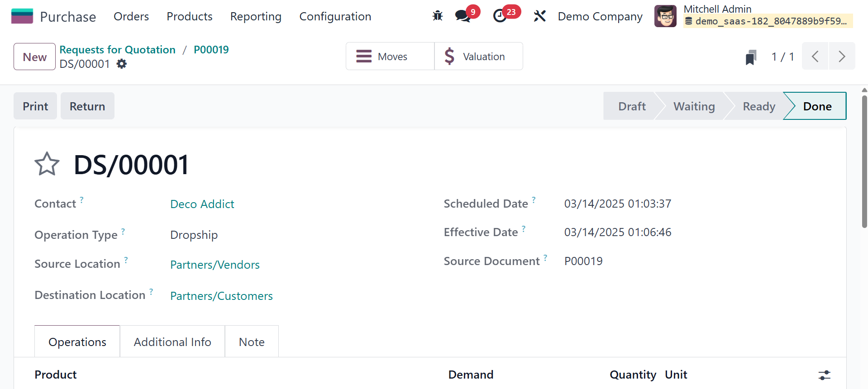Click the Return button
Image resolution: width=868 pixels, height=389 pixels.
tap(87, 106)
